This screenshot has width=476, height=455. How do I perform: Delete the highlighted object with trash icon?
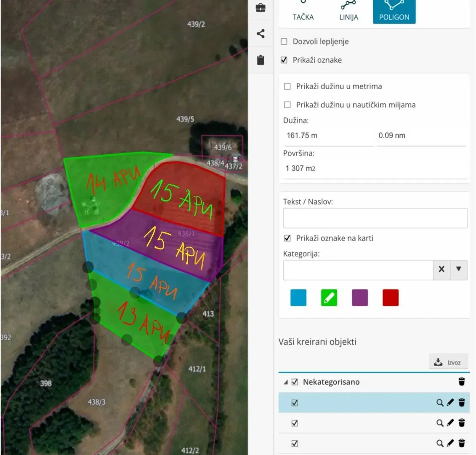[x=461, y=402]
